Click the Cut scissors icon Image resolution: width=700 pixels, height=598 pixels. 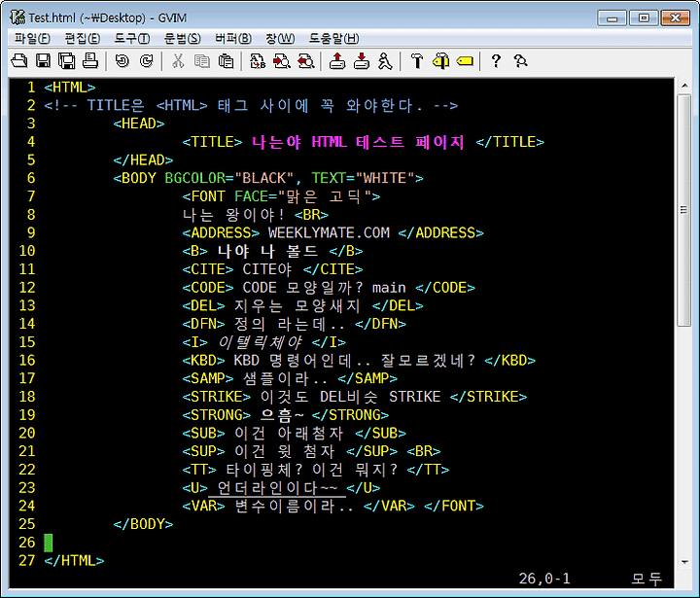click(178, 60)
